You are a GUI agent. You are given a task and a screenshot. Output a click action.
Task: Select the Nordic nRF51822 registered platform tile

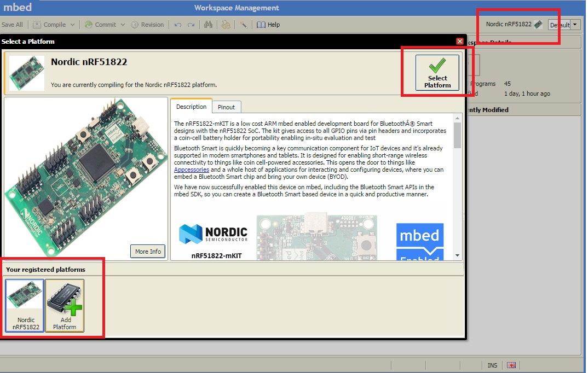pyautogui.click(x=25, y=305)
